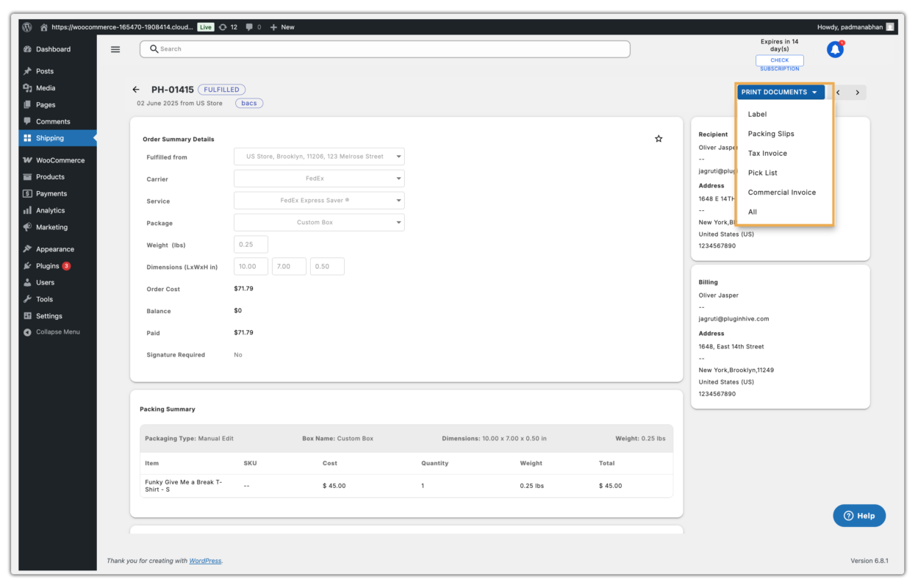Click the billing email jagruti@pluginhive.com
This screenshot has width=918, height=588.
pos(734,319)
